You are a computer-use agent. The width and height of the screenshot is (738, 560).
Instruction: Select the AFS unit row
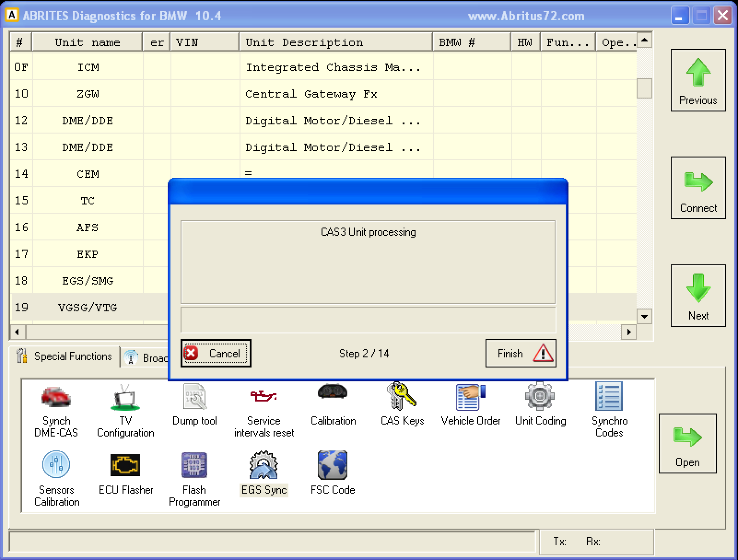coord(89,227)
